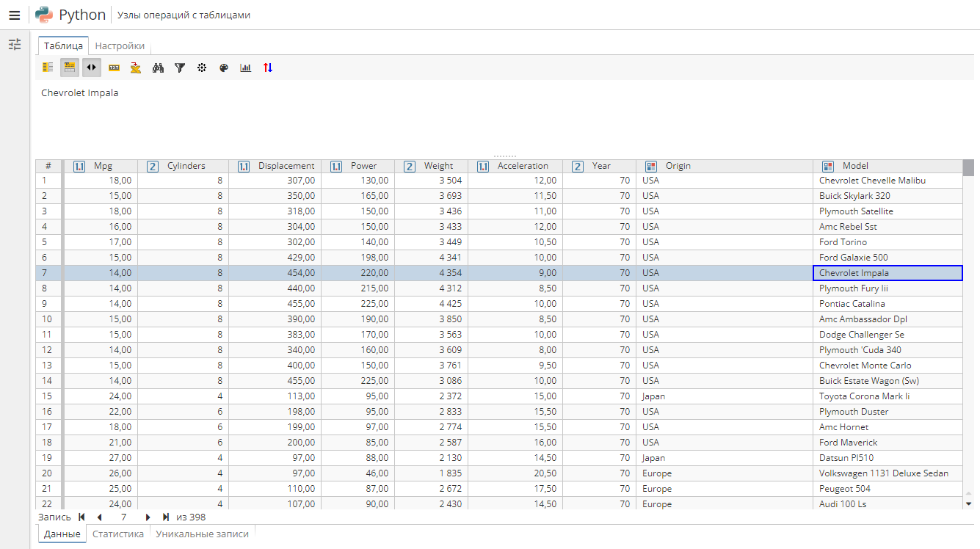Image resolution: width=980 pixels, height=549 pixels.
Task: Open the hamburger menu
Action: [x=14, y=15]
